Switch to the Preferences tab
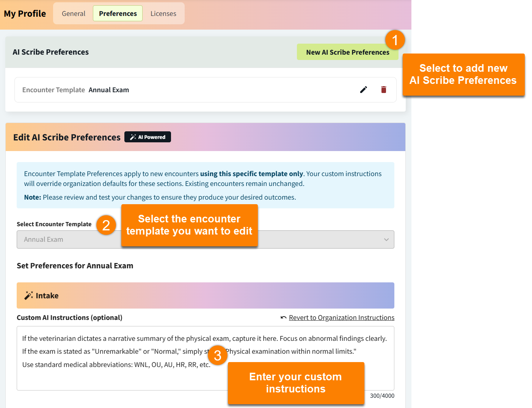Screen dimensions: 532x408 118,14
